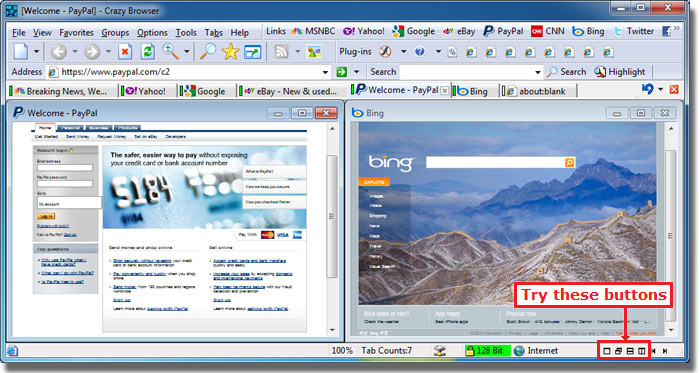Show more Links with the chevron

(x=677, y=28)
